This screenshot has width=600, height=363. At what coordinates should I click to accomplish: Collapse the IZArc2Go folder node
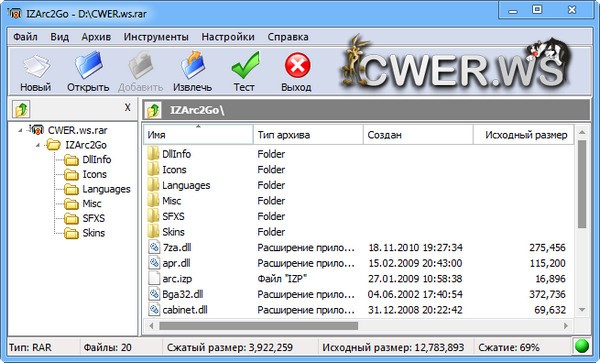pyautogui.click(x=38, y=145)
